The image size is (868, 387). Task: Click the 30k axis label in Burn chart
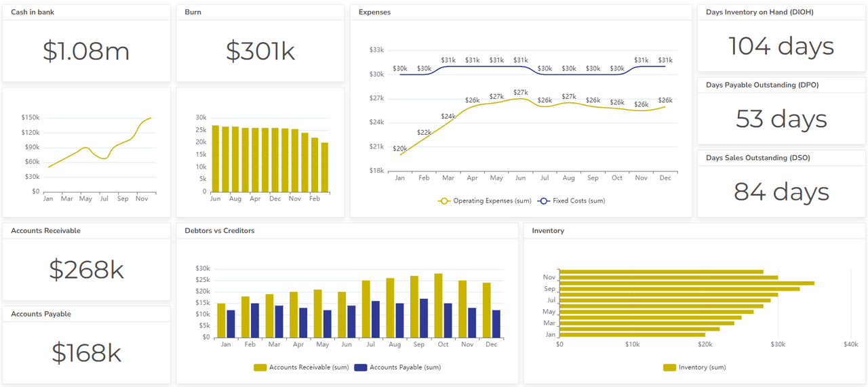point(201,117)
